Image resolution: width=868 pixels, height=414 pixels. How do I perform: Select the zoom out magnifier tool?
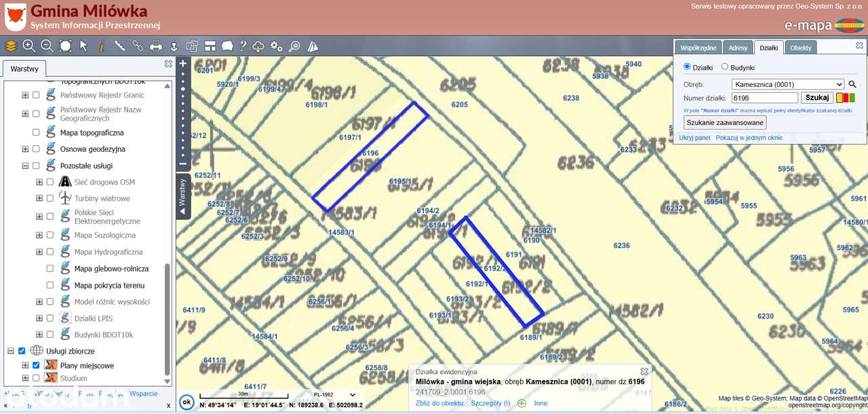tap(47, 46)
